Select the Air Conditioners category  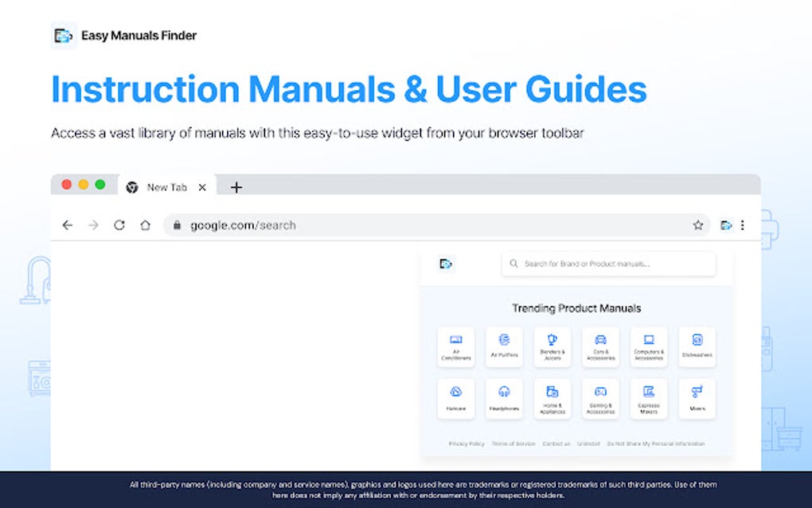click(455, 347)
